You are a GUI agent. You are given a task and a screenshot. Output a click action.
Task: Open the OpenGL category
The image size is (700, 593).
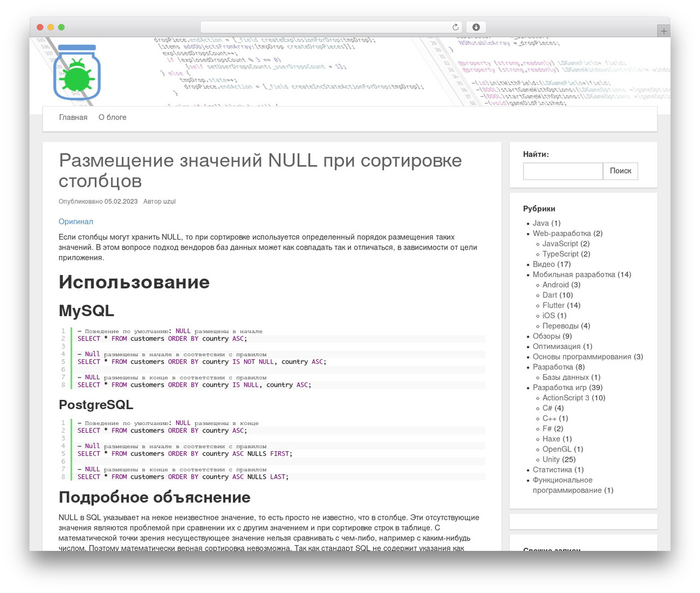click(557, 450)
